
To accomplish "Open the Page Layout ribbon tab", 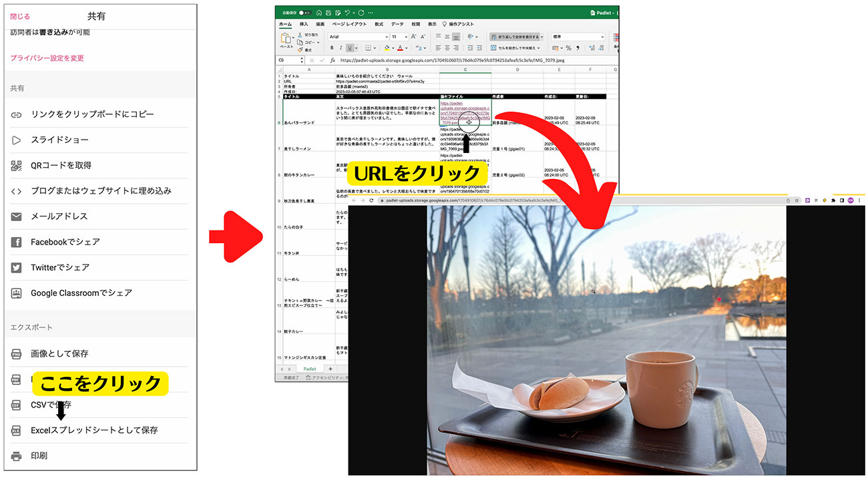I will [x=348, y=24].
